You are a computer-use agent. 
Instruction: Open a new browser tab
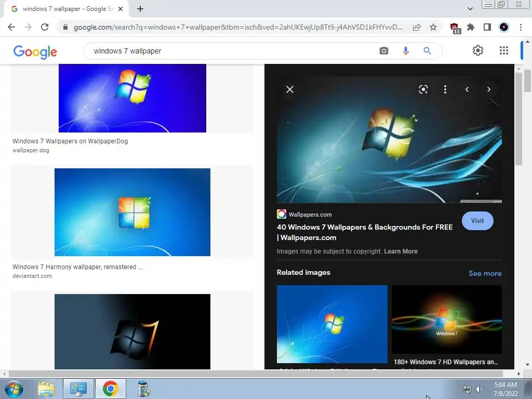tap(140, 9)
